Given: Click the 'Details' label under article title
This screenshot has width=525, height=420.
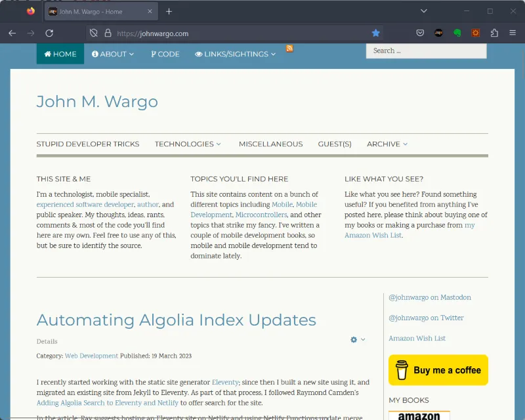Looking at the screenshot, I should (47, 341).
